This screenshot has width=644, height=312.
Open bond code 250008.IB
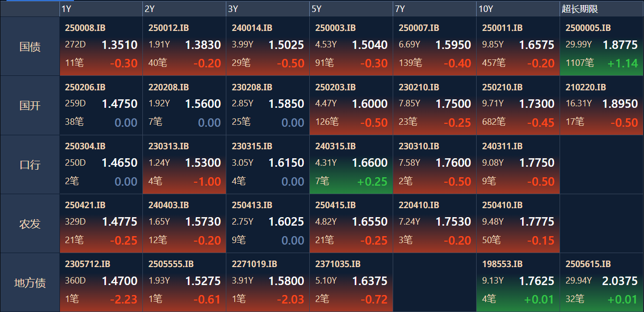coord(85,28)
